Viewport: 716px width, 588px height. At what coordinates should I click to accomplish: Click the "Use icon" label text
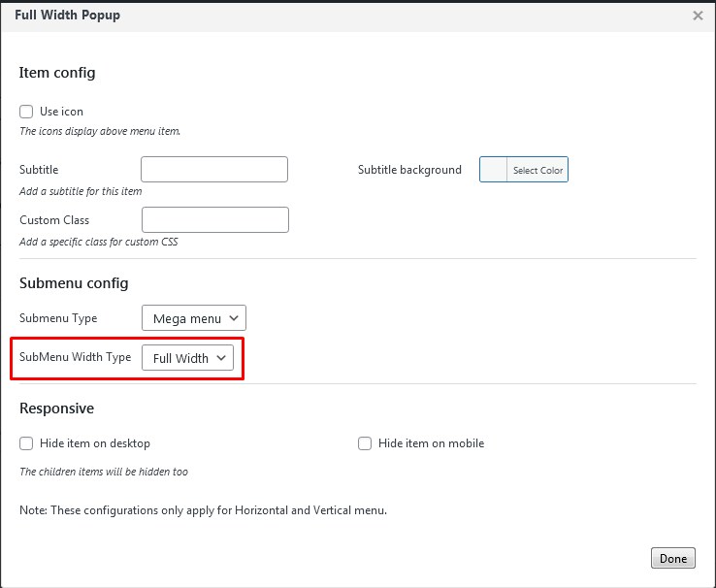[61, 112]
